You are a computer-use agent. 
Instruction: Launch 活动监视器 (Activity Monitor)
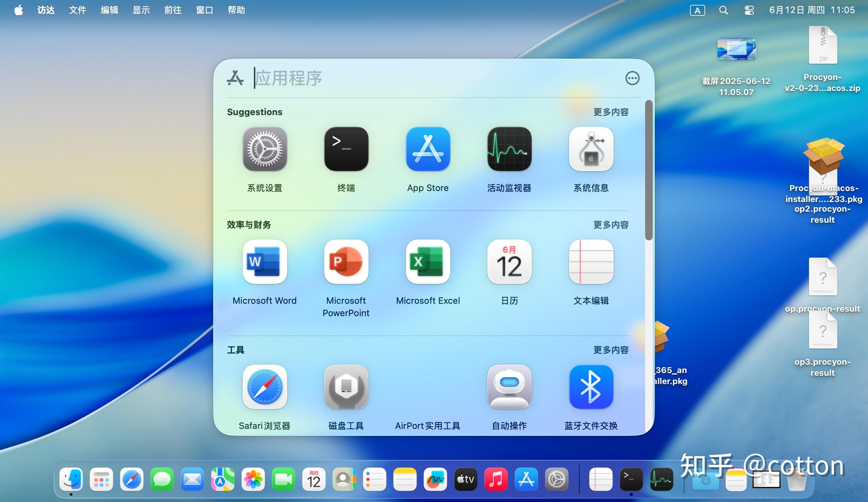click(x=510, y=149)
